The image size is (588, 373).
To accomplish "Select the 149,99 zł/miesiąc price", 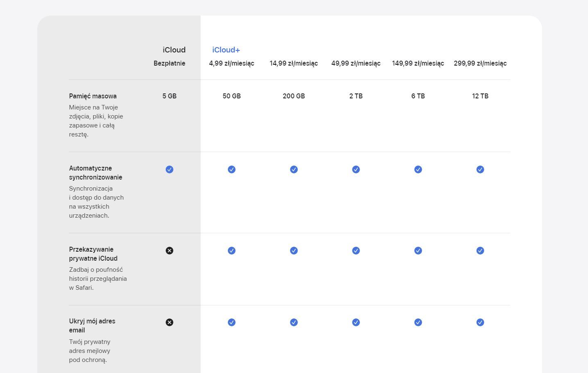I will [x=418, y=63].
